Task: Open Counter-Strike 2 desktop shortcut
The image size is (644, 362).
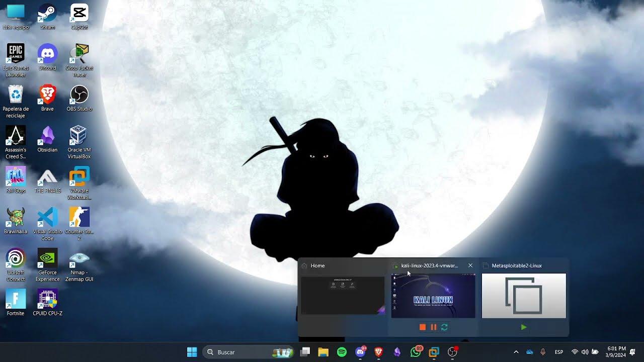Action: point(79,225)
